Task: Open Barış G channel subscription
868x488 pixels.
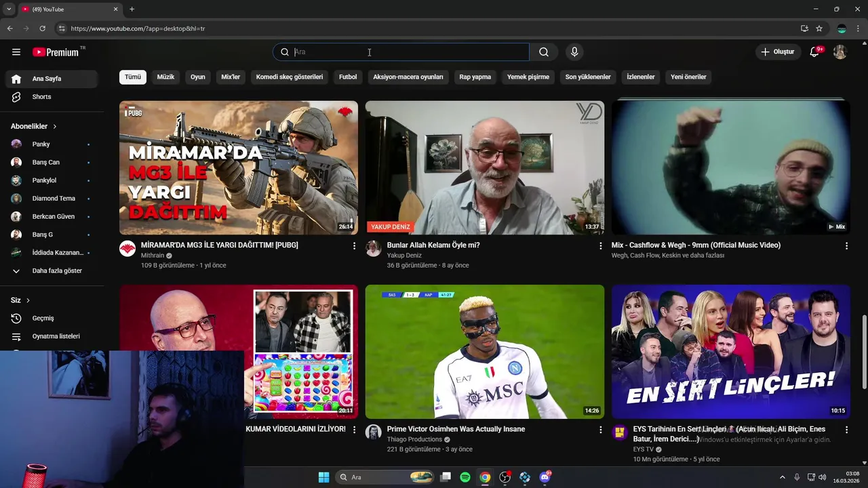Action: (52, 235)
